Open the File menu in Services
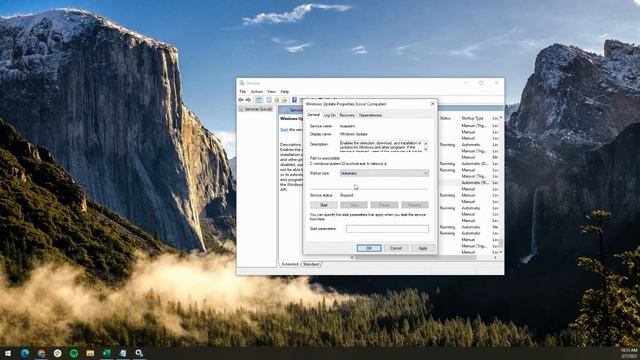640x360 pixels. (x=242, y=91)
